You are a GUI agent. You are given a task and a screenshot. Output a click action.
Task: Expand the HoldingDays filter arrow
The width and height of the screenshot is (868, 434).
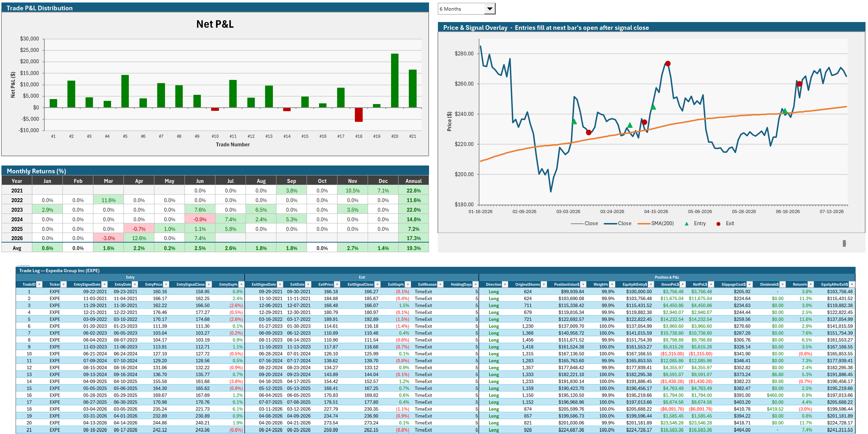point(475,284)
